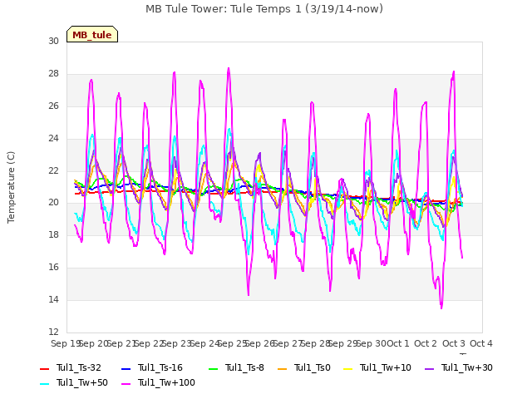Select the Tul1_Tw+50 legend label
This screenshot has height=399, width=532.
[82, 382]
